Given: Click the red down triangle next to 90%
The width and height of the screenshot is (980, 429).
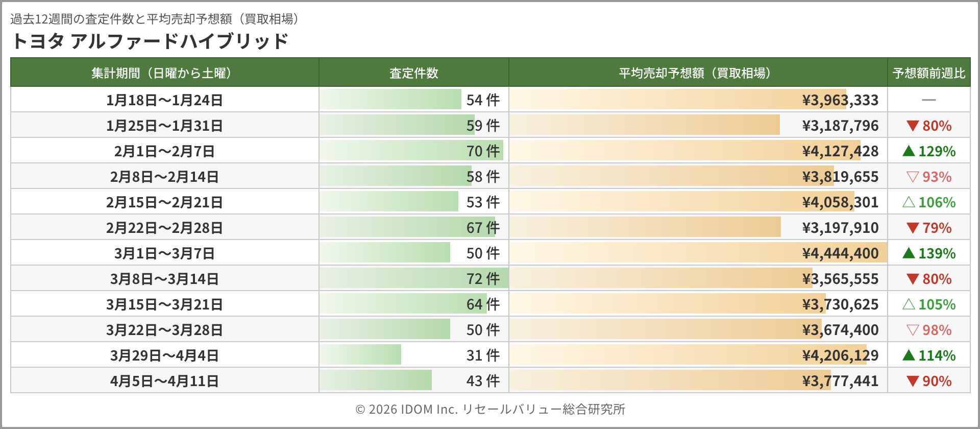Looking at the screenshot, I should (x=913, y=381).
